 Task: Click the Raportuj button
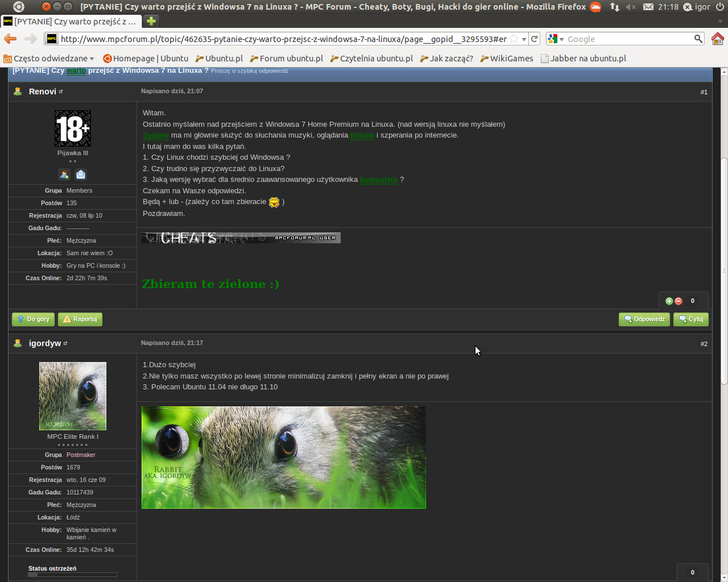(x=80, y=319)
